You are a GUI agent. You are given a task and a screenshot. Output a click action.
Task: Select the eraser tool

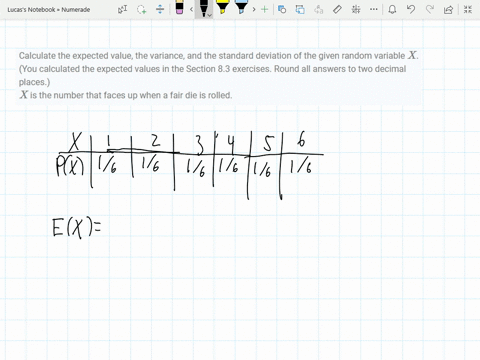(x=179, y=7)
